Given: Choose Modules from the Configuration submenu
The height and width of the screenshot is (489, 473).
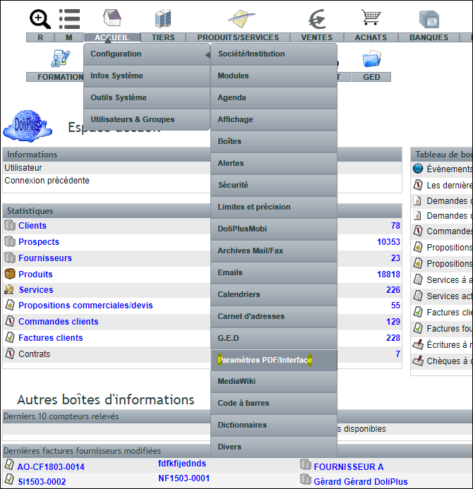Looking at the screenshot, I should pos(274,76).
